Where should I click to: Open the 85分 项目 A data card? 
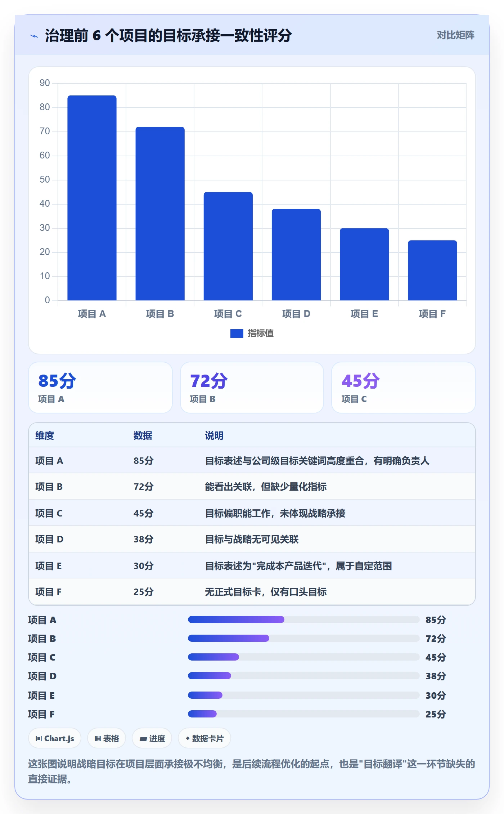tap(100, 388)
